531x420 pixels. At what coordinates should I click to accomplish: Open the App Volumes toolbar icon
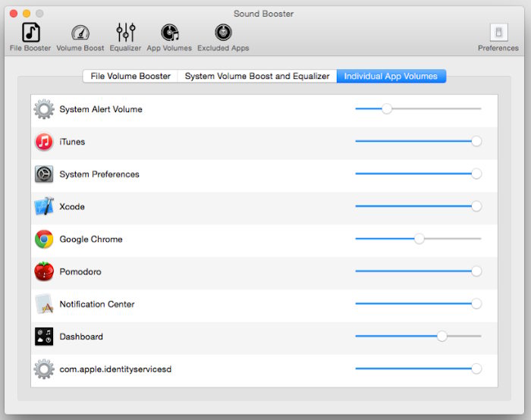(x=169, y=33)
